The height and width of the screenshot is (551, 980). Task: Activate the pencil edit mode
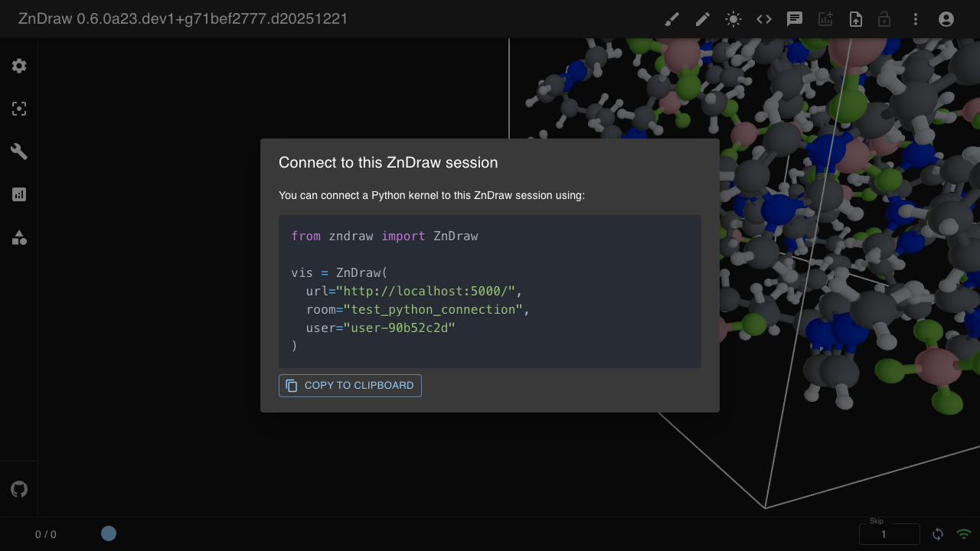[x=703, y=19]
